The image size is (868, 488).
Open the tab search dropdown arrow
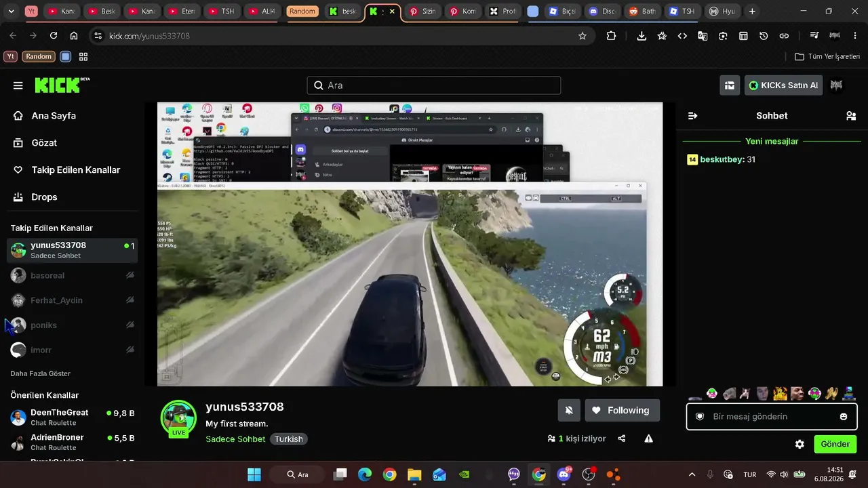pos(11,12)
